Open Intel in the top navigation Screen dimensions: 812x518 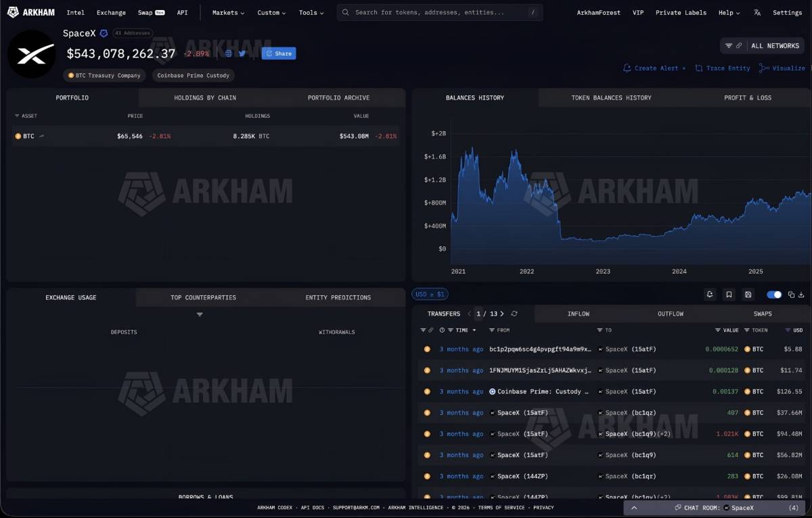[x=75, y=12]
